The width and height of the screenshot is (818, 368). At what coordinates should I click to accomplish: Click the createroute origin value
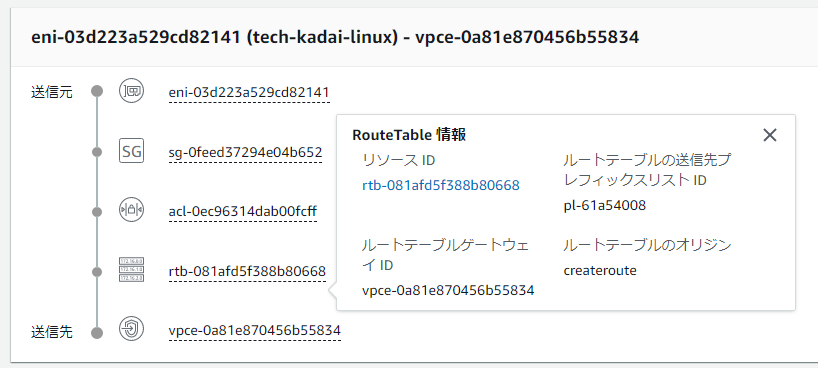coord(600,270)
